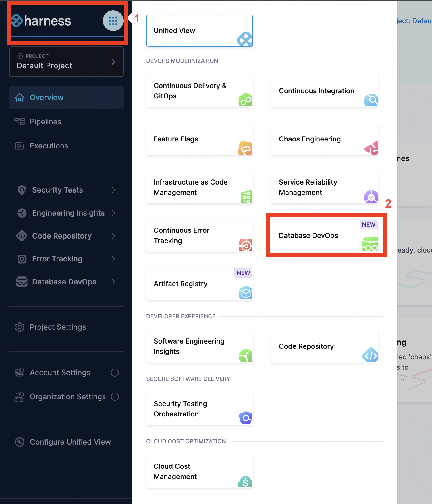
Task: Click the Pipelines icon in sidebar
Action: pos(20,122)
